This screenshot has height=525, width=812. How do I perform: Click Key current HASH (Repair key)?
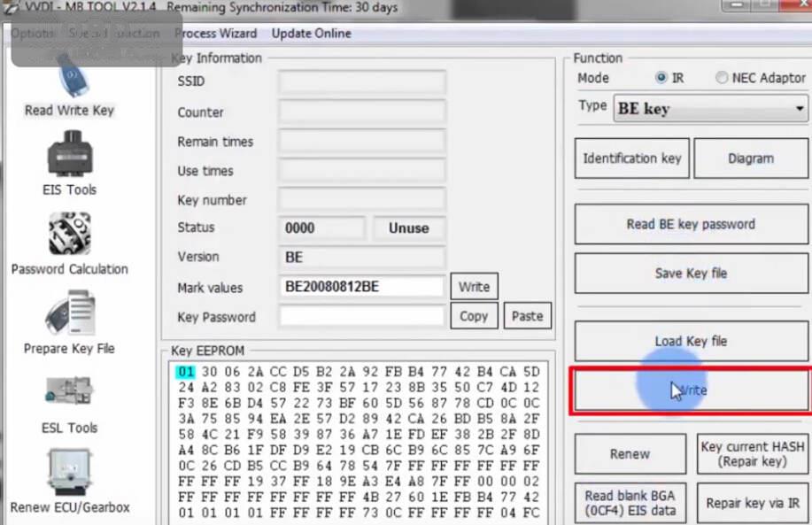[753, 454]
